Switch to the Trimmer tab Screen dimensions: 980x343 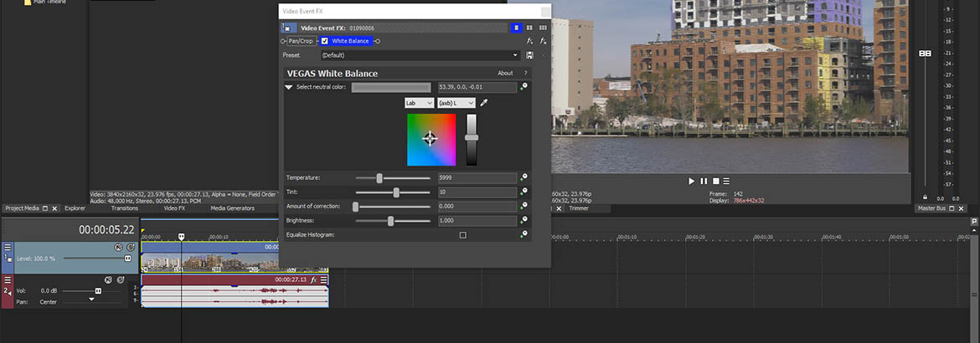point(579,208)
